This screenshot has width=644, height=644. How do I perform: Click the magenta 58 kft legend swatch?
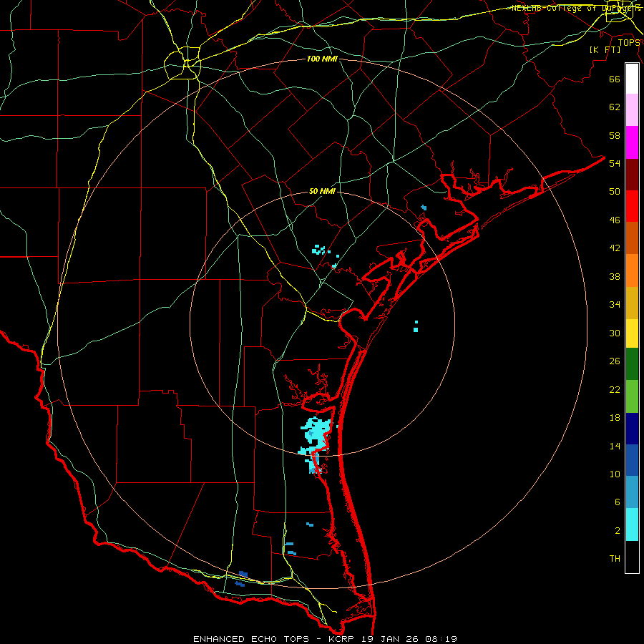(x=632, y=142)
